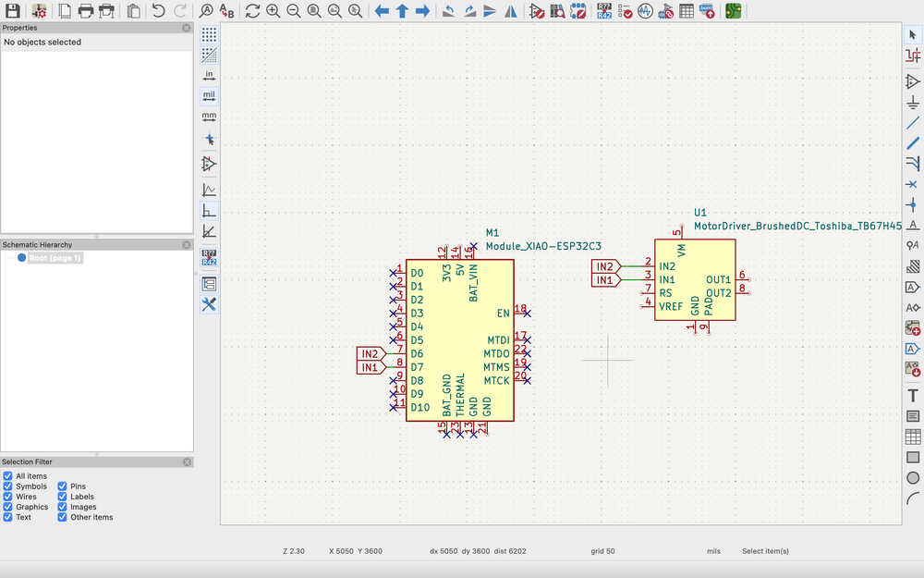Open Schematic Setup with the gear icon
This screenshot has width=924, height=578.
[40, 11]
